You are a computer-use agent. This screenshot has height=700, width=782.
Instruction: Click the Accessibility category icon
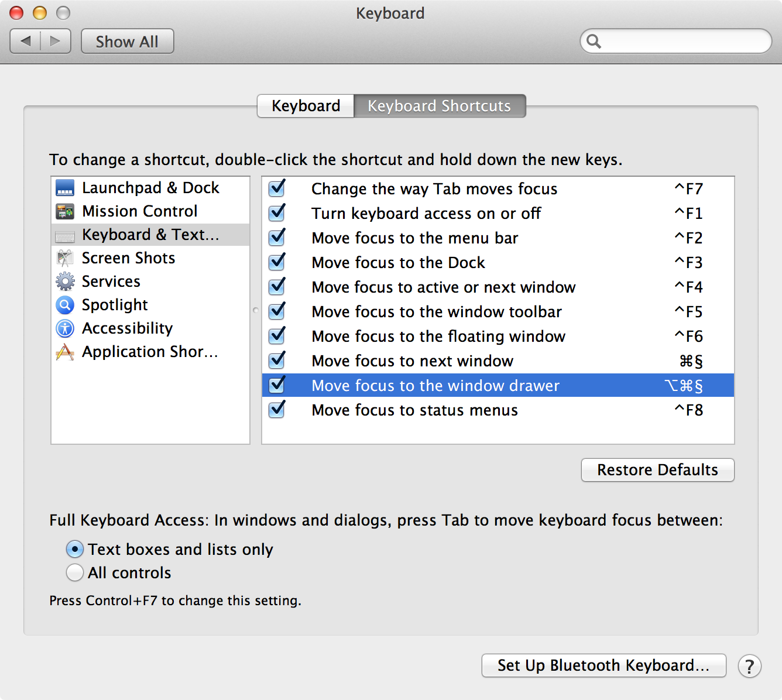point(65,328)
